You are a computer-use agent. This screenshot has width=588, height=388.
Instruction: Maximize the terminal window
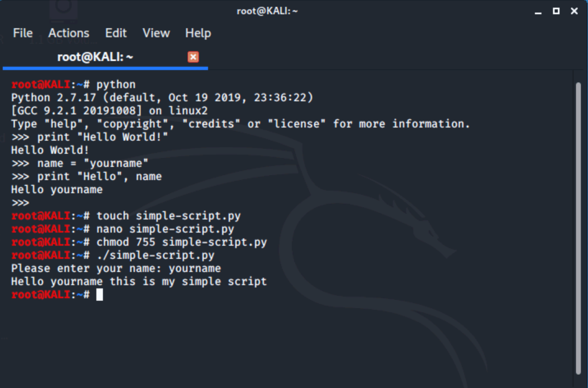pos(556,11)
